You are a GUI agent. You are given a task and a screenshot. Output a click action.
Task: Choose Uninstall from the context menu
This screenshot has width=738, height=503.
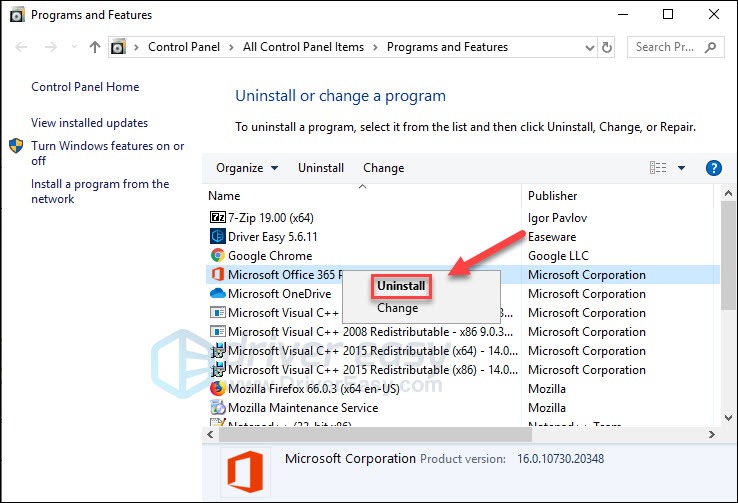point(401,286)
